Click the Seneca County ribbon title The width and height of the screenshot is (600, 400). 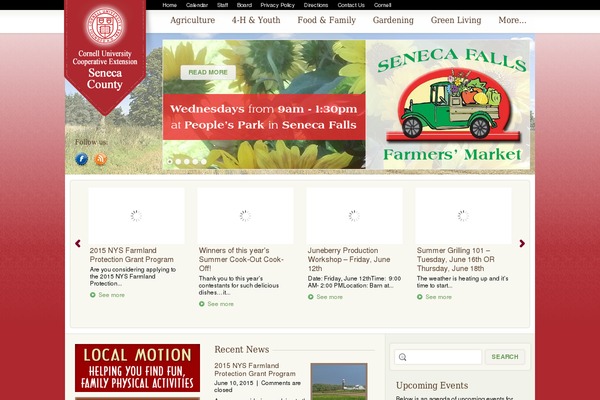105,79
